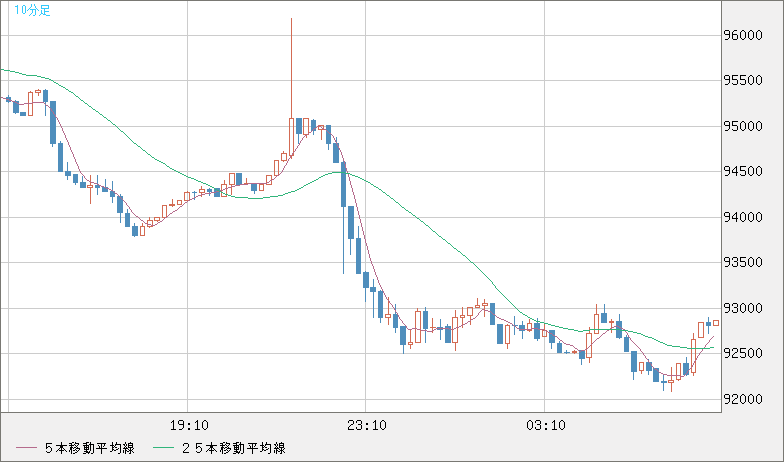
Task: Click the 94500 price axis label
Action: 744,172
